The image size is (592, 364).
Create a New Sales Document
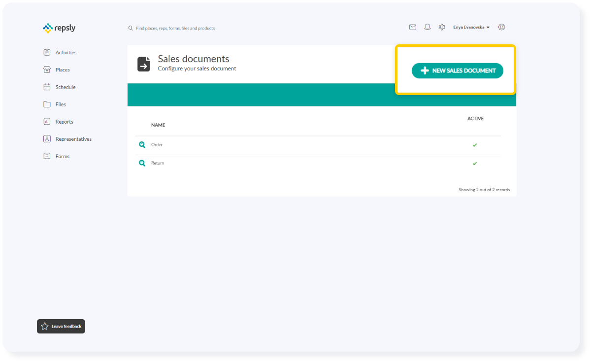458,70
